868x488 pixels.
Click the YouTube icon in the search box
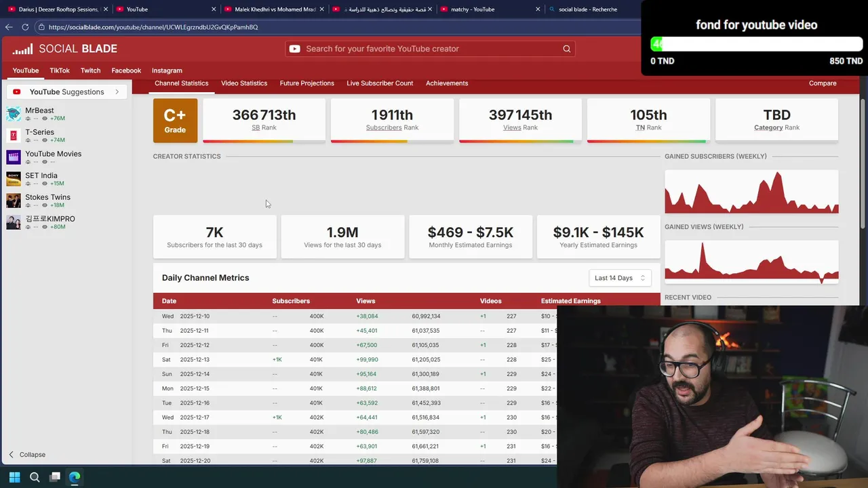tap(294, 49)
